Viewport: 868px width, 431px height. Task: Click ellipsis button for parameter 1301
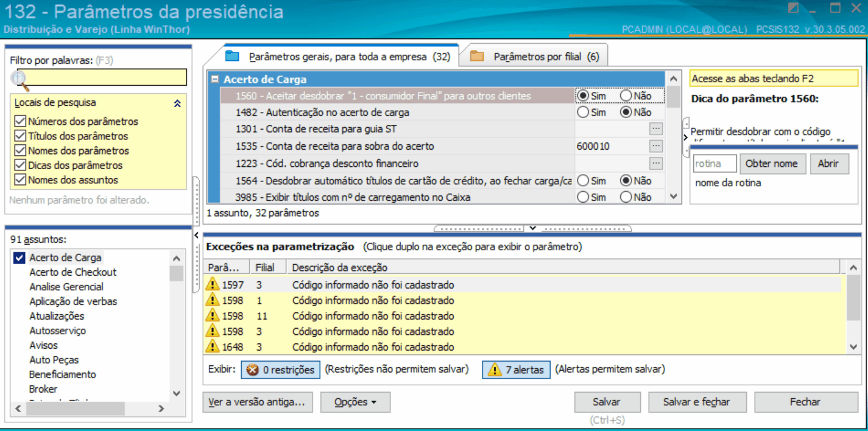point(655,129)
